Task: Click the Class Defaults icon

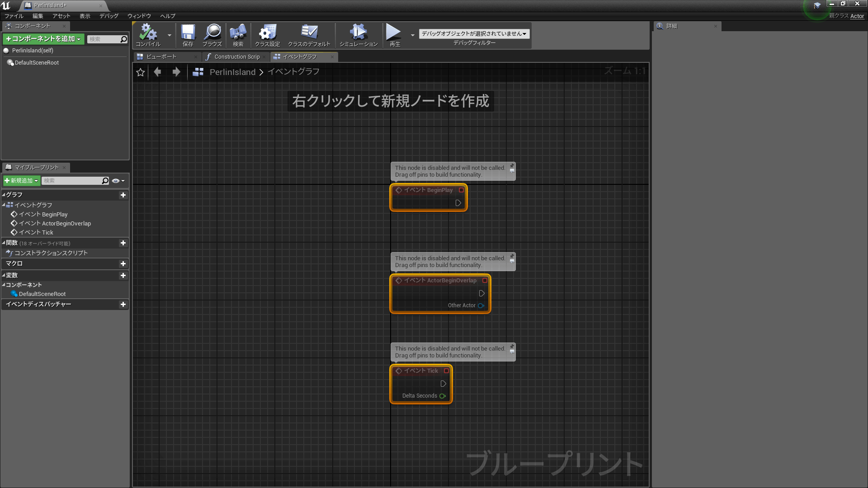Action: (x=308, y=33)
